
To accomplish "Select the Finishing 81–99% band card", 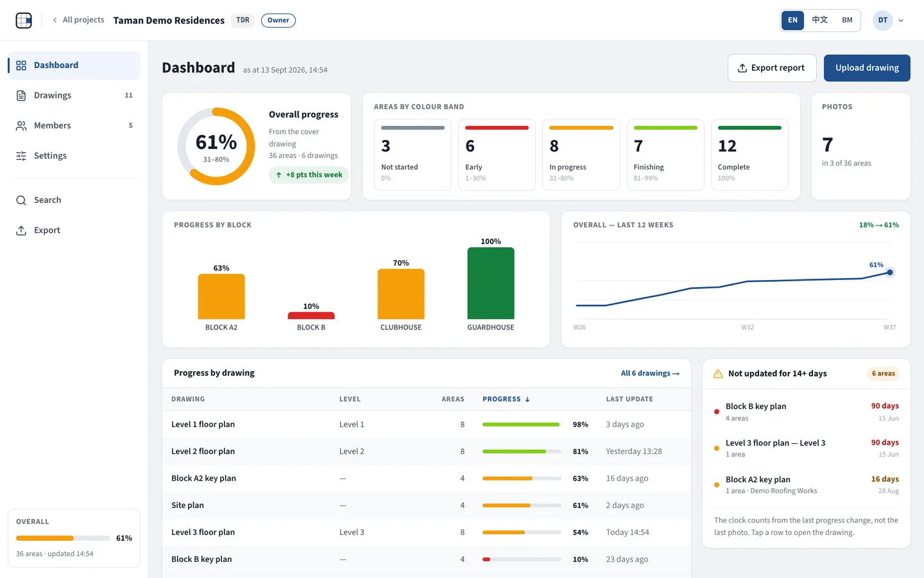I will [665, 155].
